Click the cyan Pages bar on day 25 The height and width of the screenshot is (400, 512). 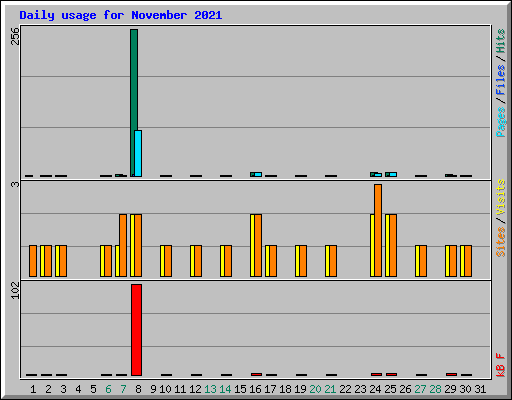pyautogui.click(x=393, y=174)
